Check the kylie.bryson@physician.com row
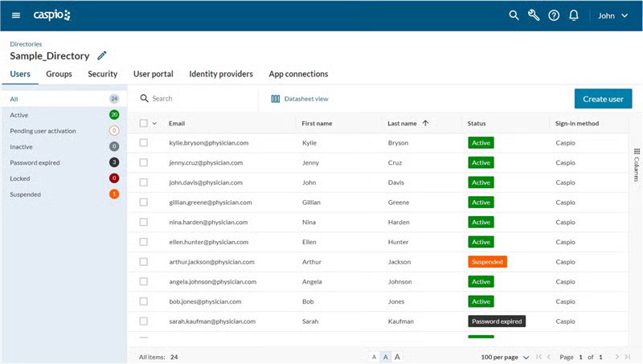 (143, 143)
